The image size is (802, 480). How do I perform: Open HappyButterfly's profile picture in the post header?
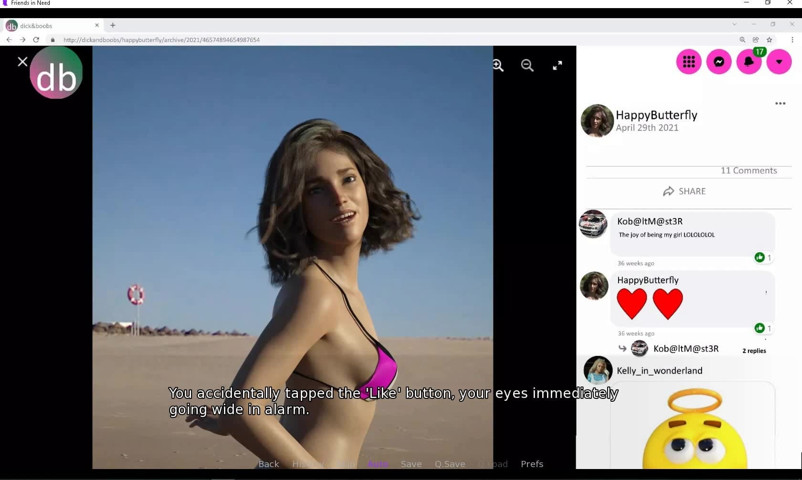click(x=597, y=121)
